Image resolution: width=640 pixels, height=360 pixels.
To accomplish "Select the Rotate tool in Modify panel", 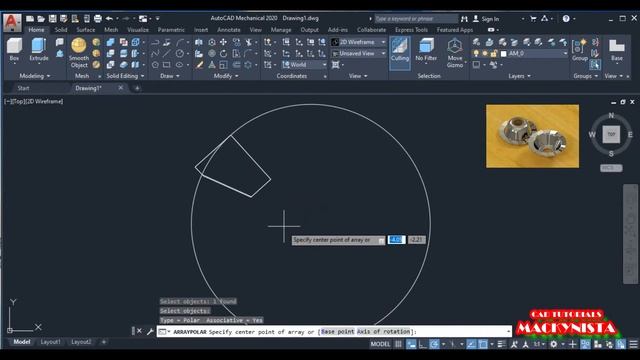I will pos(223,53).
